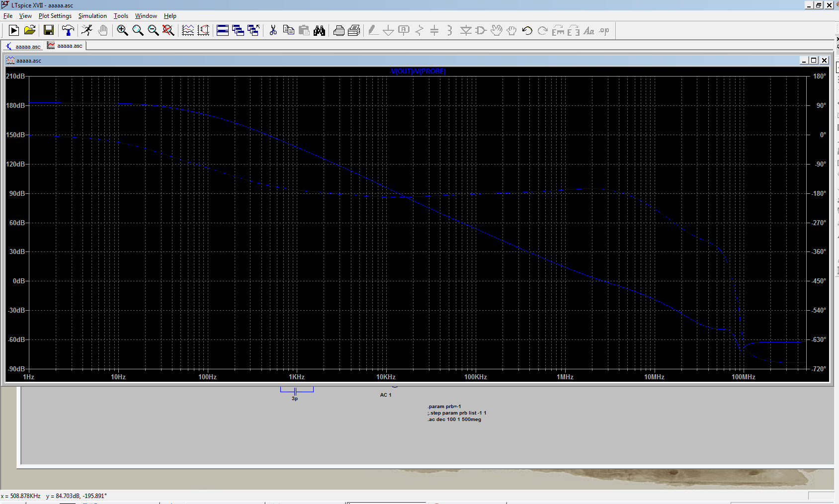Click the 180° right axis label

click(x=820, y=76)
